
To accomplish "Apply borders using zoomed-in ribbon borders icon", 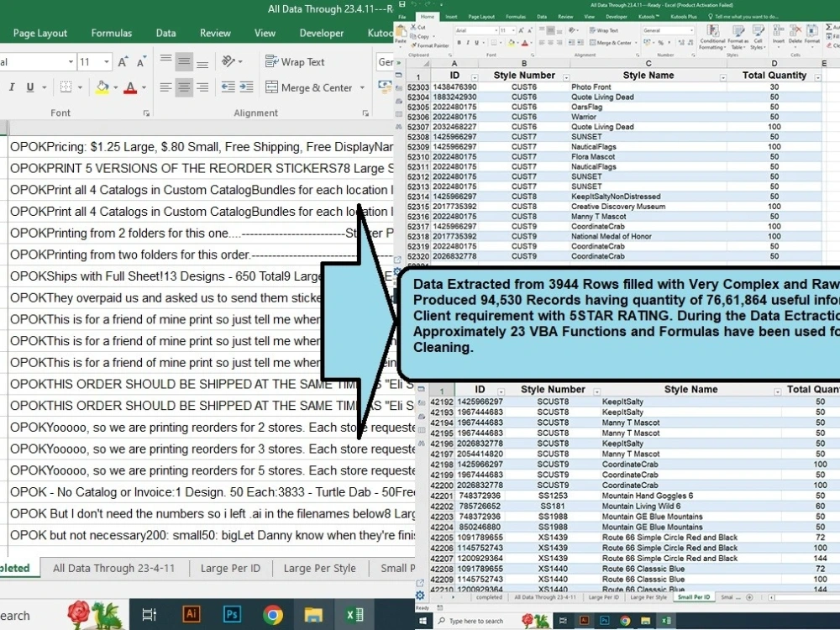I will tap(66, 87).
